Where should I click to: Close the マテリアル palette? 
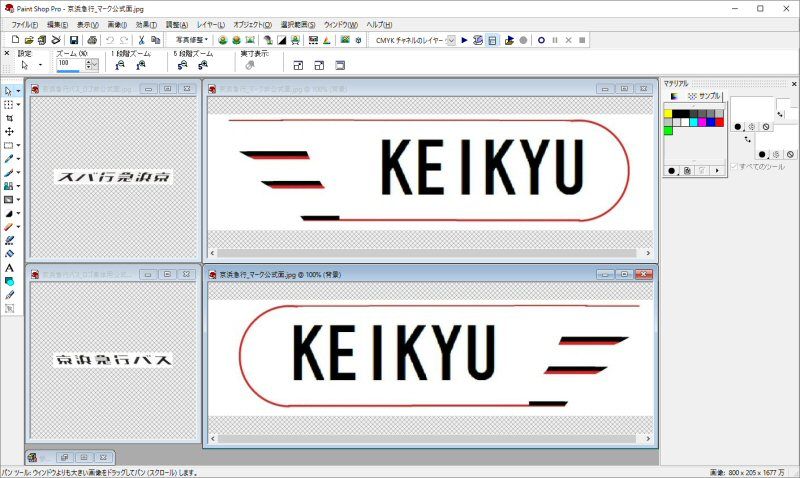(794, 84)
